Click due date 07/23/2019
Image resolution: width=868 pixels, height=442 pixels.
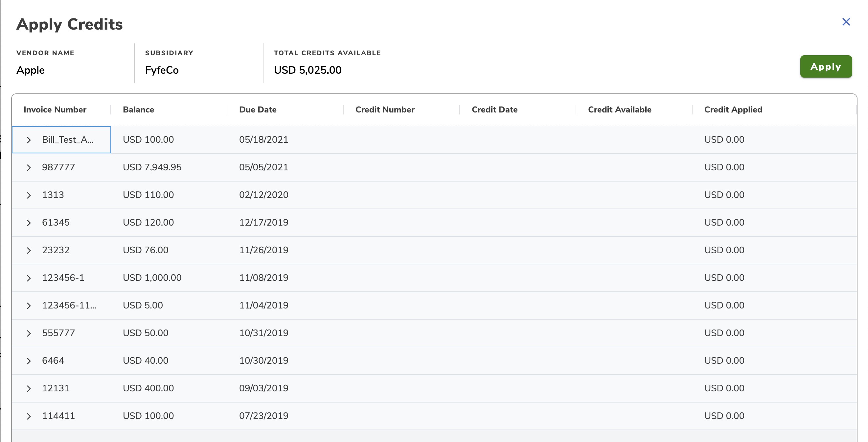(x=263, y=416)
